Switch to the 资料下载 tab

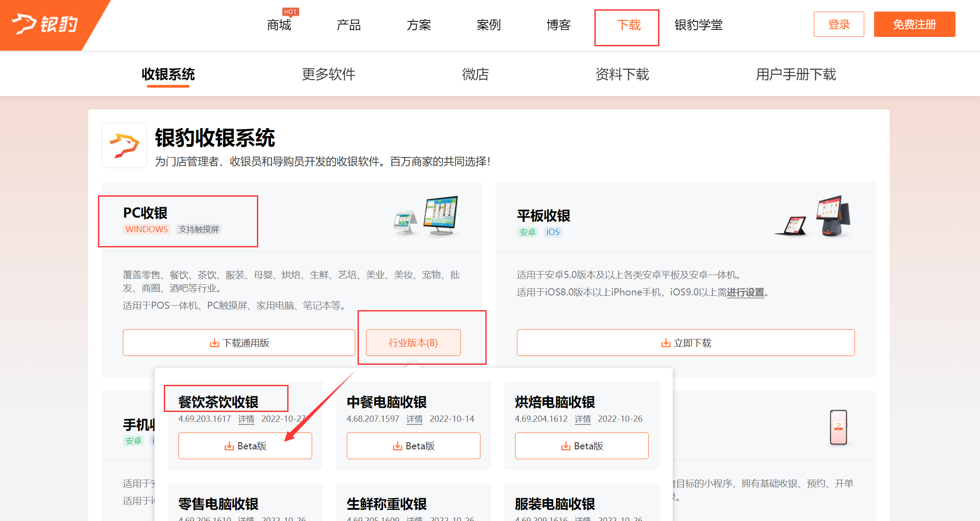(622, 74)
